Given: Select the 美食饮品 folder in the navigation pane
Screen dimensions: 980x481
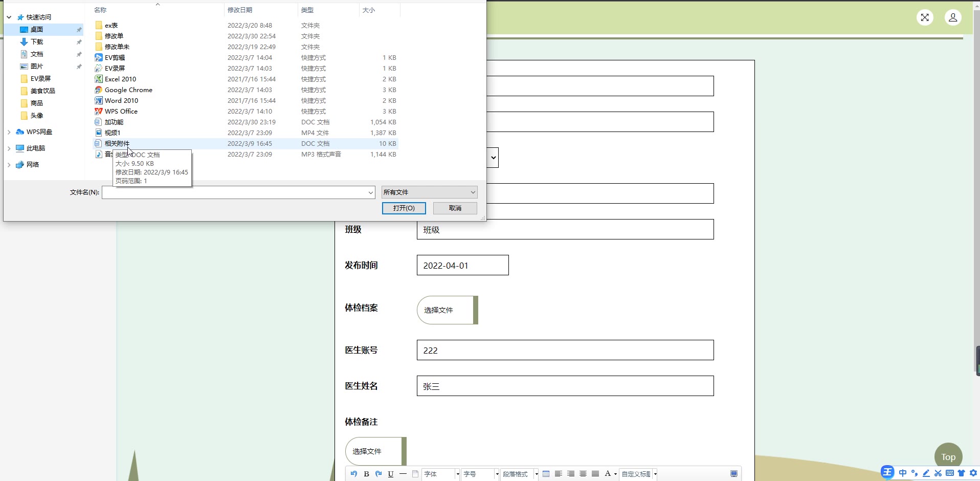Looking at the screenshot, I should coord(42,91).
